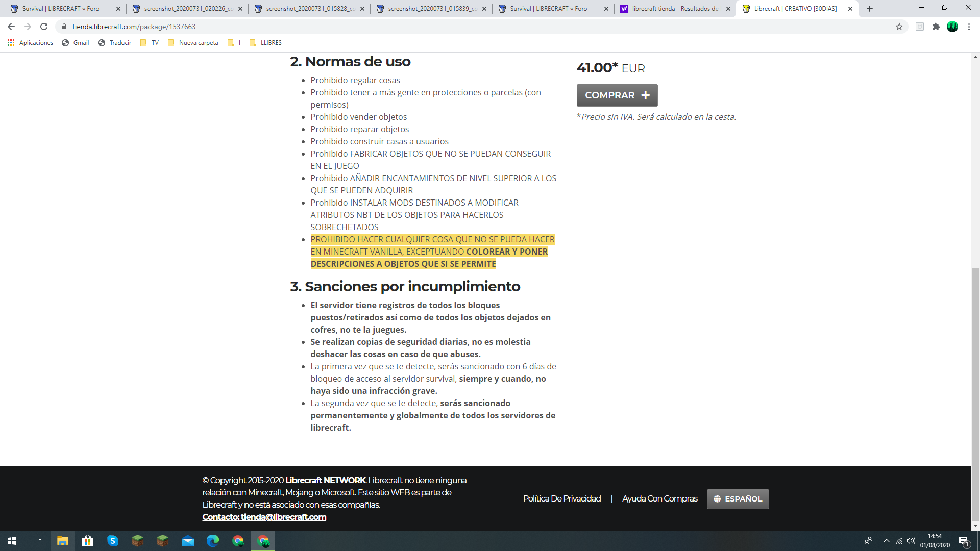
Task: Click the Prohibido construir casas a usuarios rule
Action: 380,141
